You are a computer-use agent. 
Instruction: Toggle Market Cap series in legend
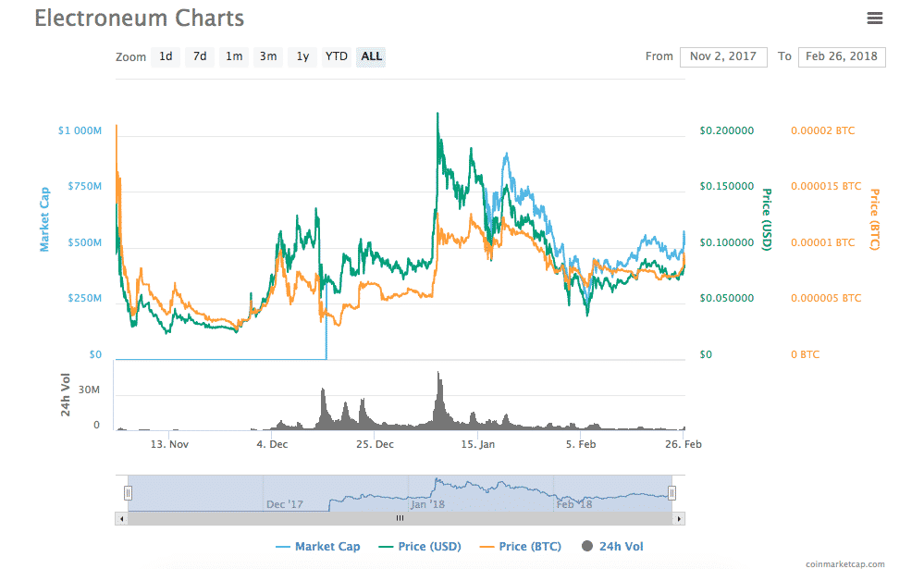317,547
